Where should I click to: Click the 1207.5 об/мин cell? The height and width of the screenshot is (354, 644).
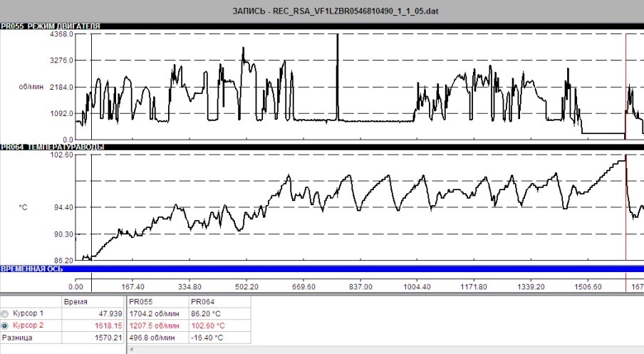click(158, 326)
